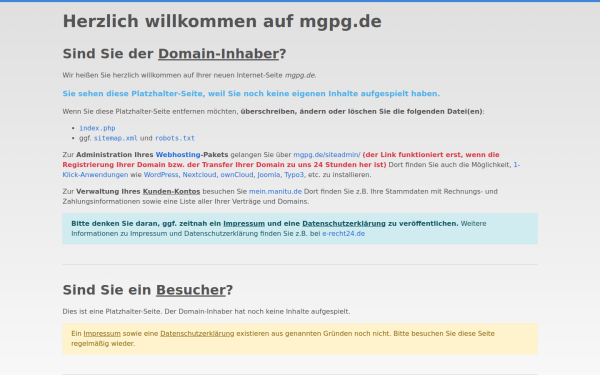
Task: Open the e-recht24.de link
Action: pyautogui.click(x=344, y=233)
